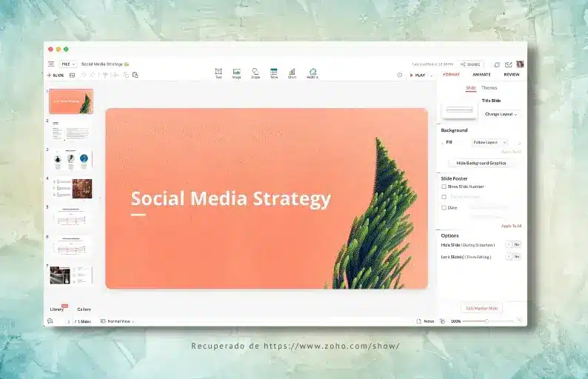Click the notifications bell icon
Screen dimensions: 588x379
497,64
